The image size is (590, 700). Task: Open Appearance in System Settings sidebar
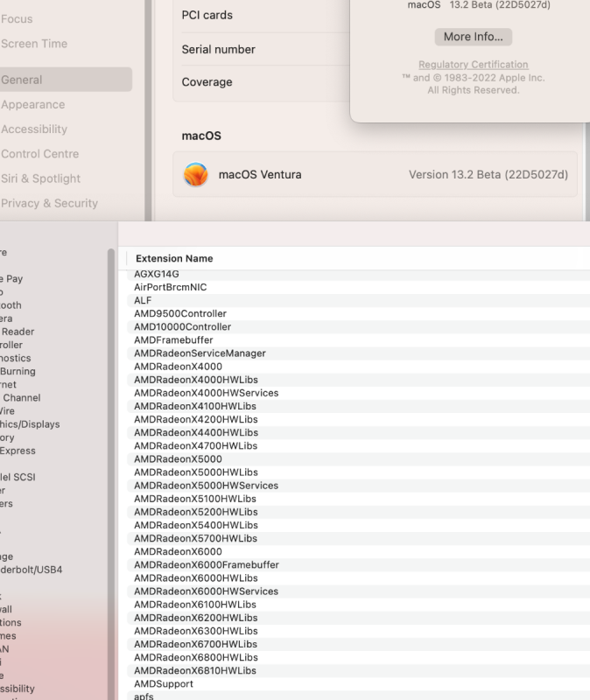pyautogui.click(x=33, y=104)
